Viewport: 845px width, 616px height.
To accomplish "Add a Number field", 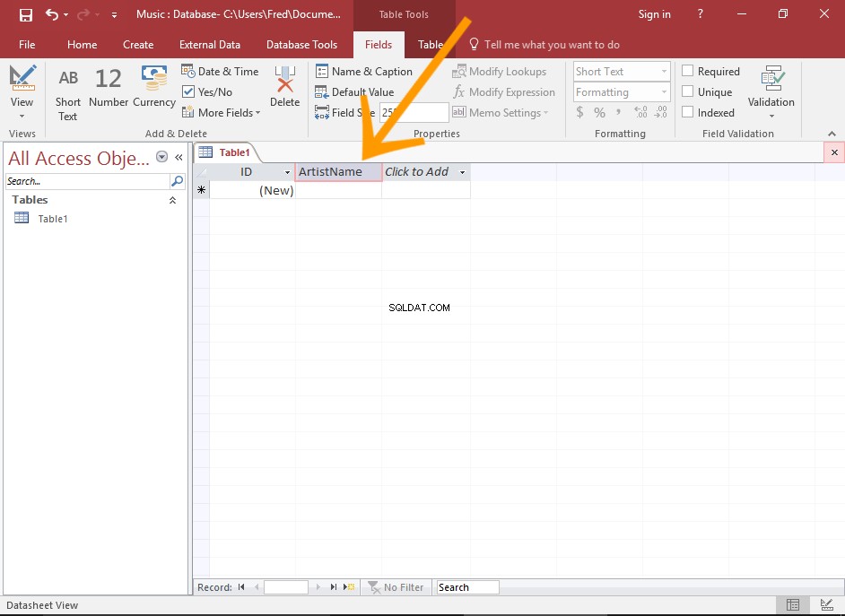I will (x=109, y=88).
